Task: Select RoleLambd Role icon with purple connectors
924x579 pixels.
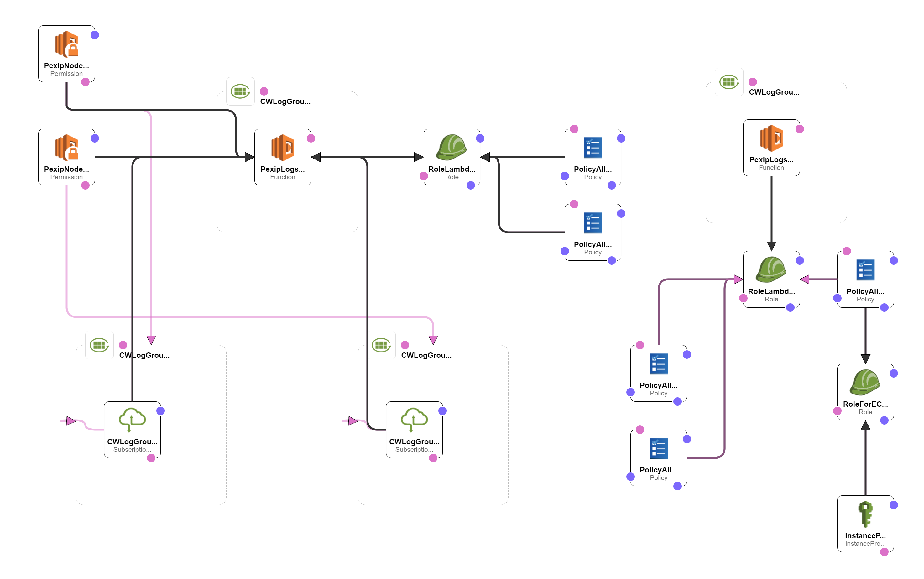Action: point(771,269)
